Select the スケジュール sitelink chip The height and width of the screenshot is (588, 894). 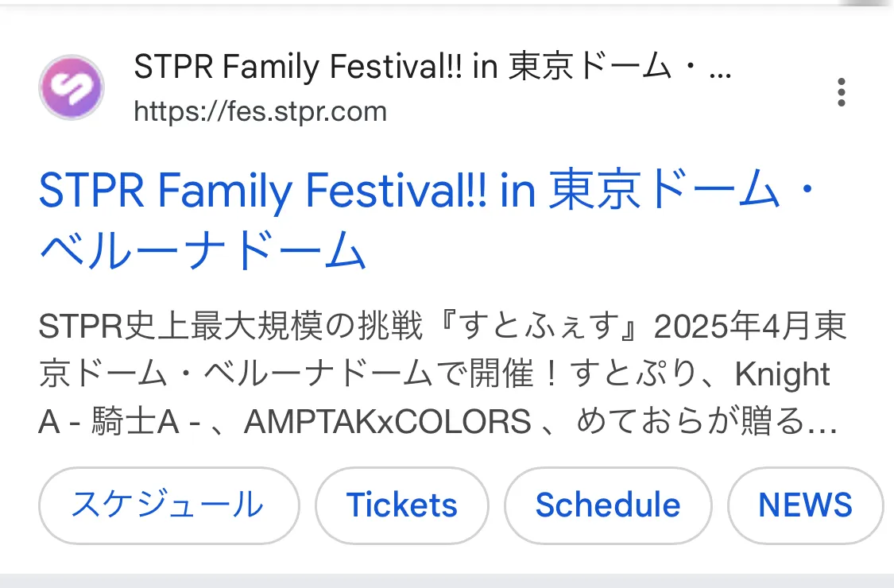click(x=168, y=505)
